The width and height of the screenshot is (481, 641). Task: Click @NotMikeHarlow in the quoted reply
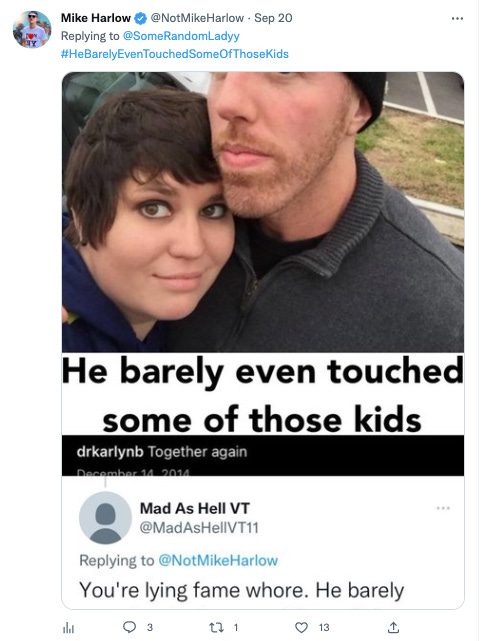pos(218,560)
